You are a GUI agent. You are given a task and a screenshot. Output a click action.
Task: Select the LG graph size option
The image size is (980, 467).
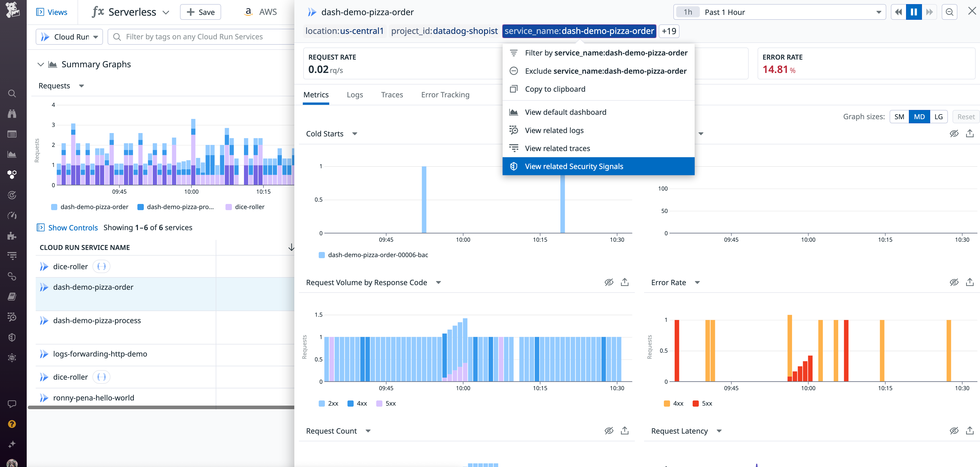tap(939, 116)
